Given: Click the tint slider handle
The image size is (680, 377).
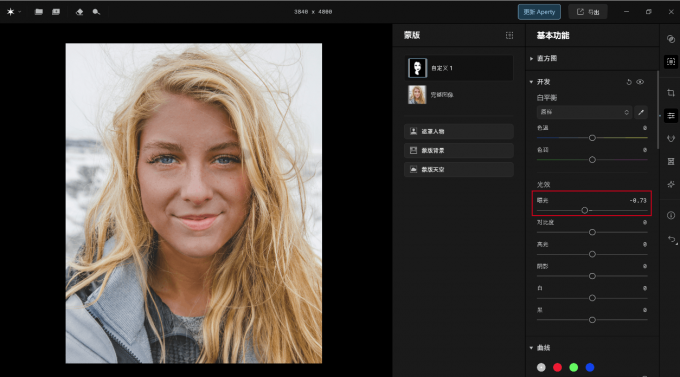Looking at the screenshot, I should click(x=592, y=160).
